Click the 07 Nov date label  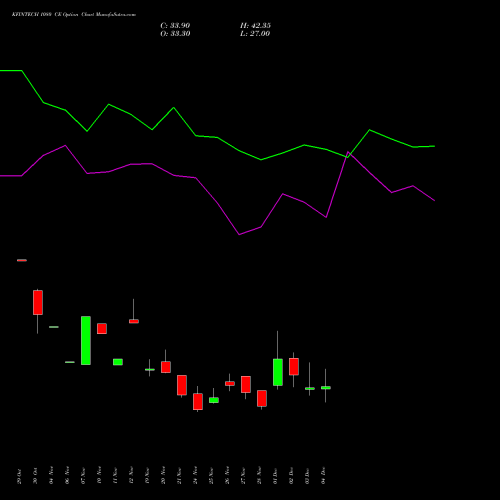pos(83,476)
